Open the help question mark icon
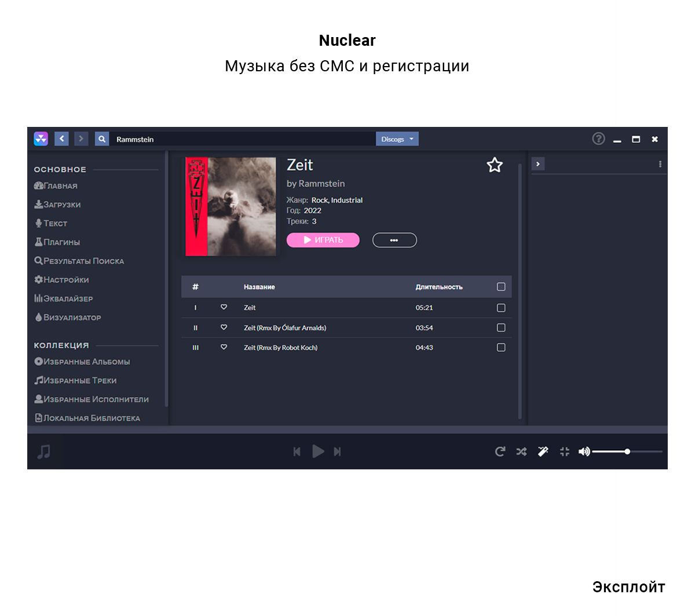Screen dimensions: 695x616 click(598, 138)
